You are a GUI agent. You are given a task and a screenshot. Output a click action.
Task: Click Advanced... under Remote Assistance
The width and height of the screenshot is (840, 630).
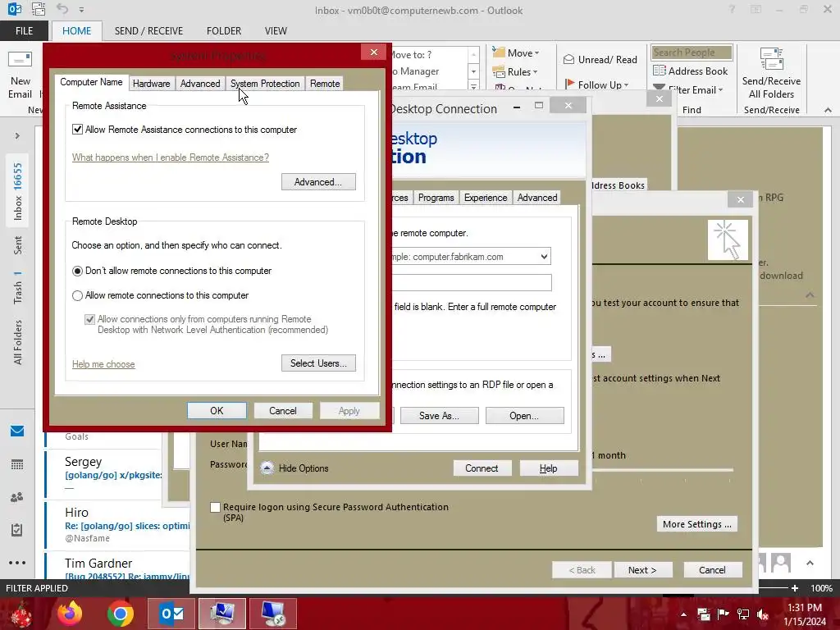point(318,181)
